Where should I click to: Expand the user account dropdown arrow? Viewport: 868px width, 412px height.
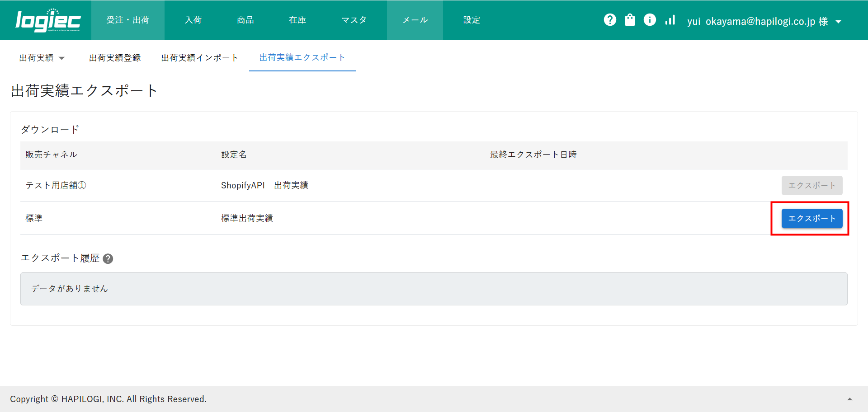point(839,22)
